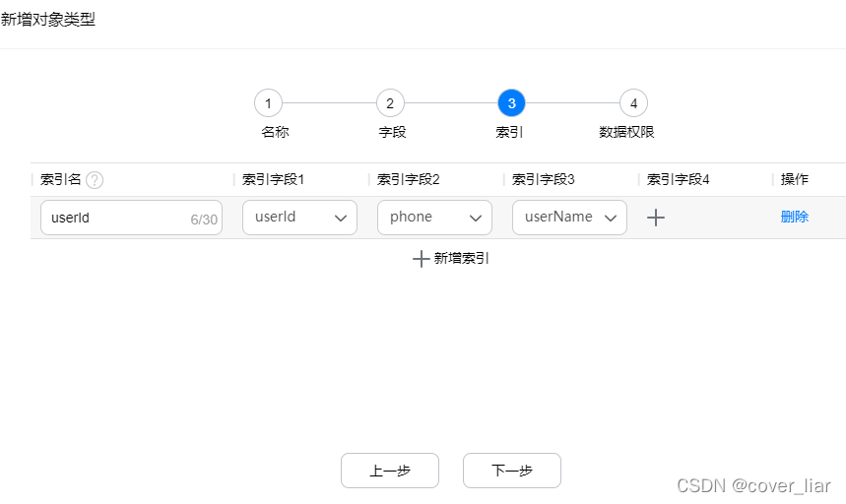This screenshot has height=504, width=846.
Task: Add index field 4 with plus icon
Action: [656, 218]
